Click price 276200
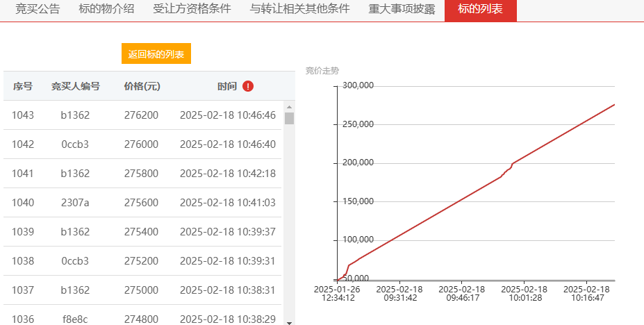 (x=141, y=115)
